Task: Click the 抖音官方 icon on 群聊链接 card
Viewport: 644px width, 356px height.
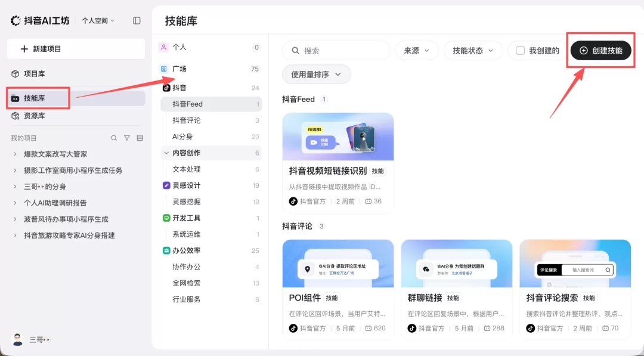Action: click(411, 328)
